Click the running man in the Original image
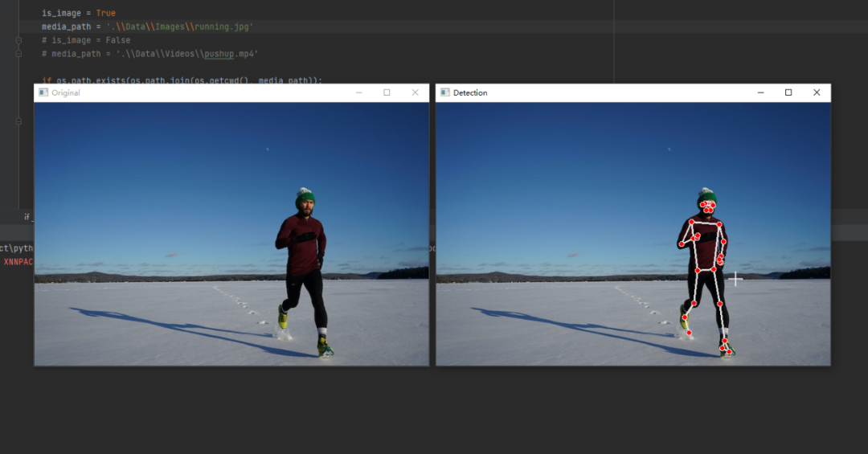 (303, 272)
